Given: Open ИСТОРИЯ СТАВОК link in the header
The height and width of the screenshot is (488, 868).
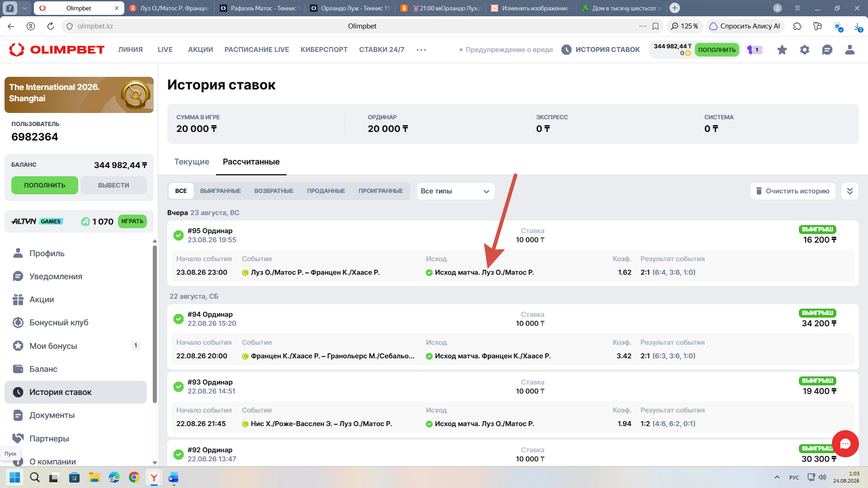Looking at the screenshot, I should pos(600,50).
